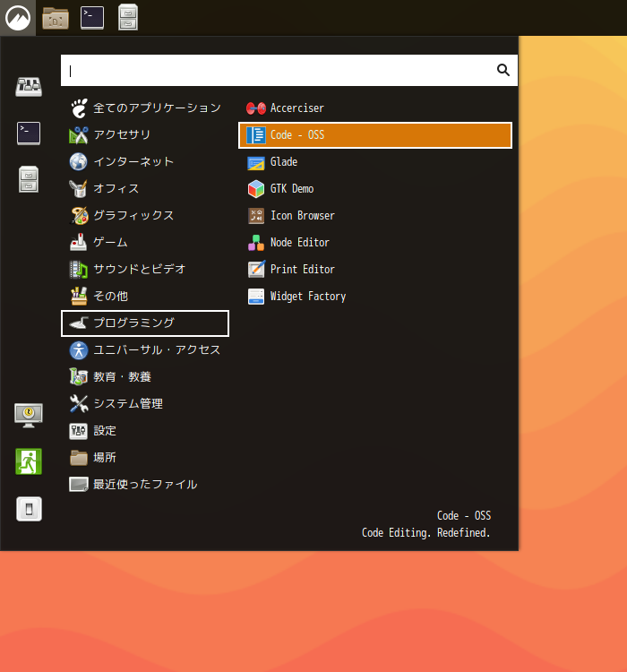Open ユニバーサル・アクセス category
Viewport: 627px width, 672px height.
click(x=145, y=350)
